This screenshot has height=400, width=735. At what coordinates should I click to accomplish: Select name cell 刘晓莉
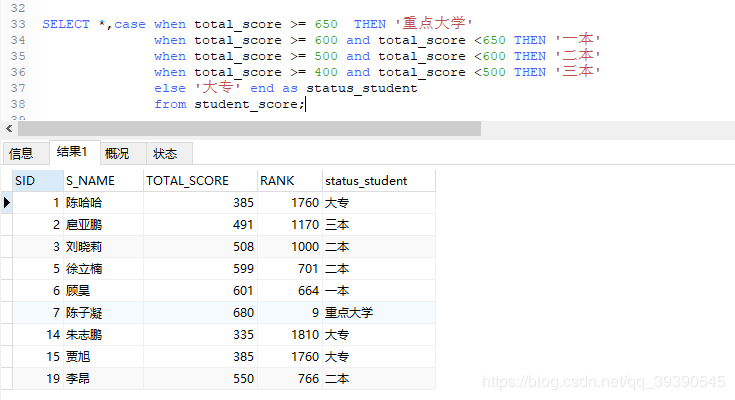(x=103, y=247)
